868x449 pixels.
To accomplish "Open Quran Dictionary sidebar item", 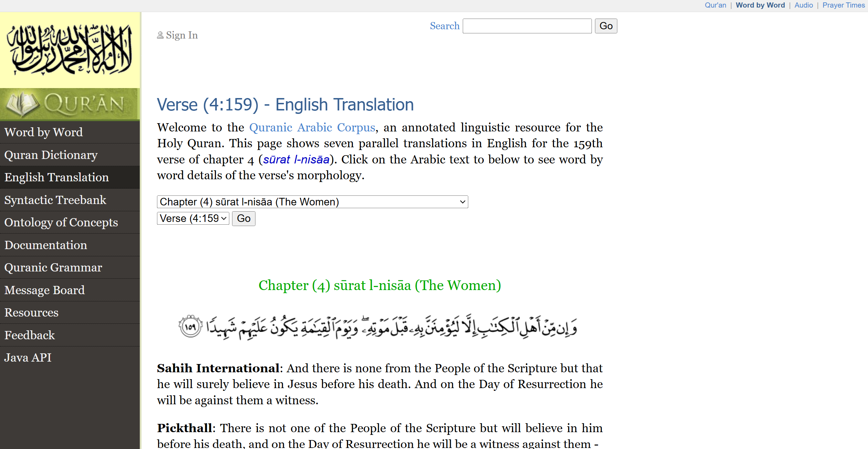I will (x=51, y=155).
